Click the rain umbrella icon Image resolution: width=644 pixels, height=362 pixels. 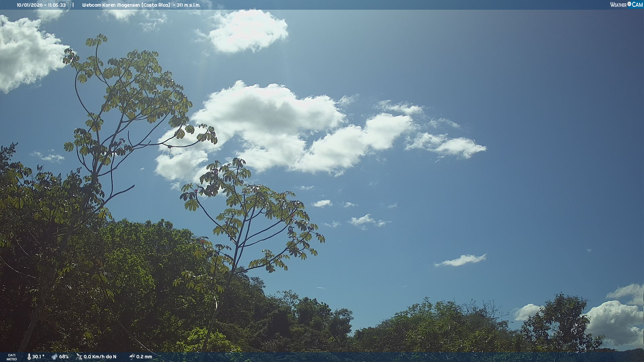132,357
